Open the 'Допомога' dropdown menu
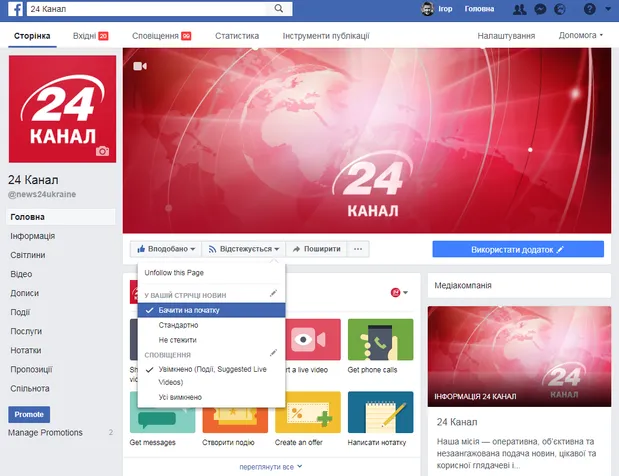The image size is (619, 476). 580,36
